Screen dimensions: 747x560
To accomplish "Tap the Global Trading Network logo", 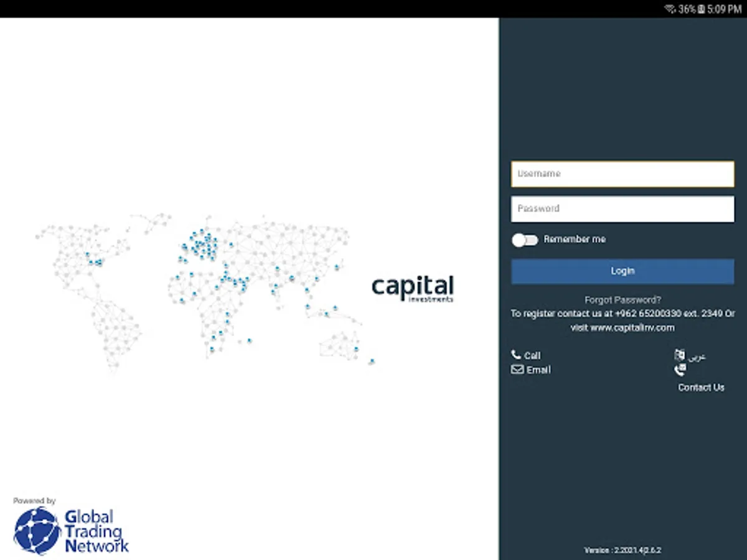I will click(70, 530).
